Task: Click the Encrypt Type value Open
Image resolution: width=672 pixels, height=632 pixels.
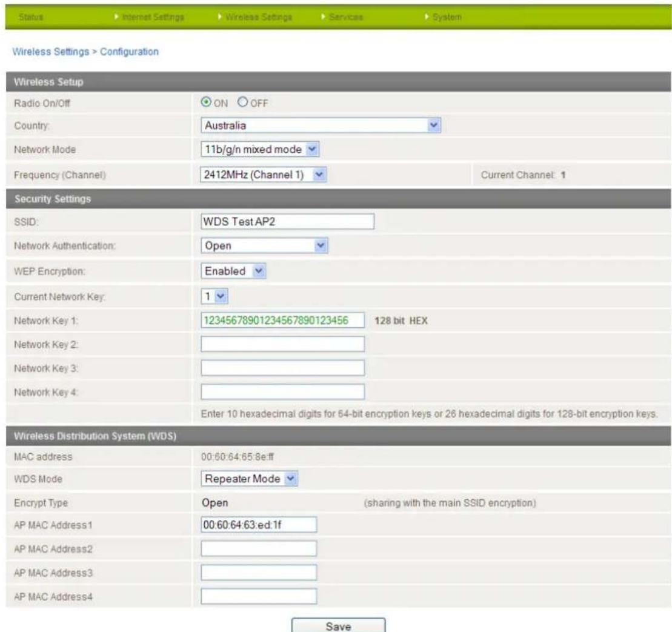Action: (215, 502)
